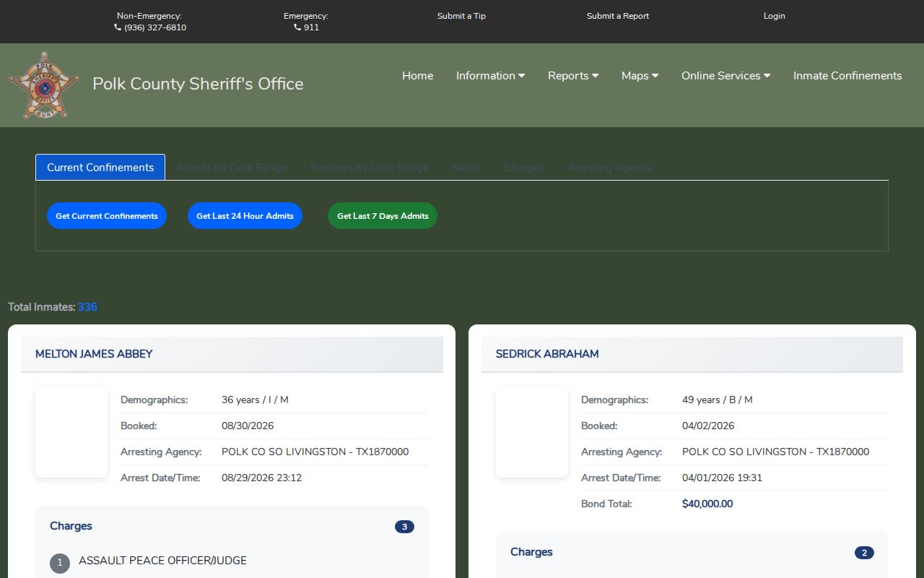Click the Charges heading in Abraham's card
The image size is (924, 578).
click(x=531, y=552)
